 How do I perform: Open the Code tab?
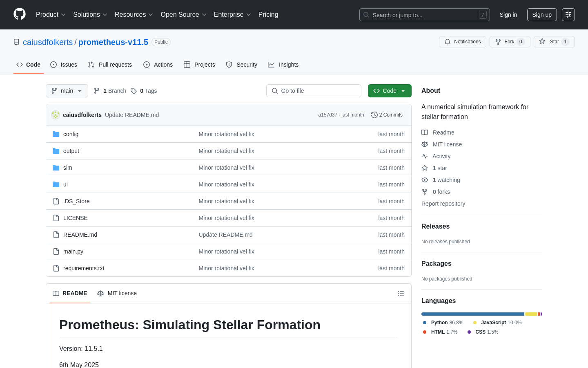click(29, 65)
